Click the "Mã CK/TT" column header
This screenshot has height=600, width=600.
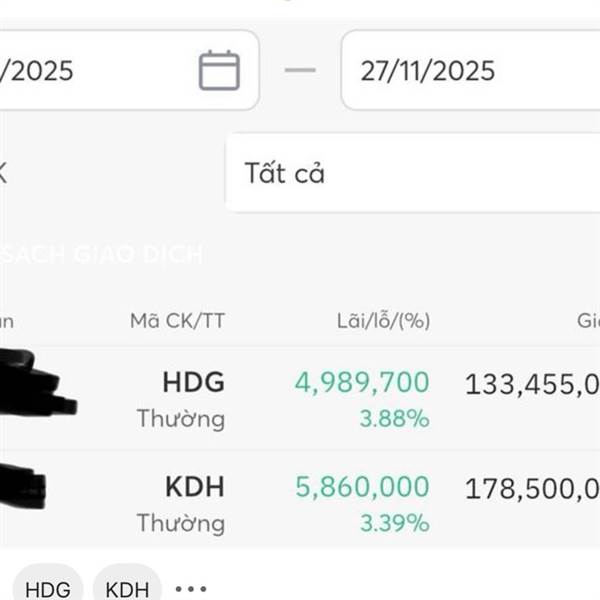click(x=177, y=321)
